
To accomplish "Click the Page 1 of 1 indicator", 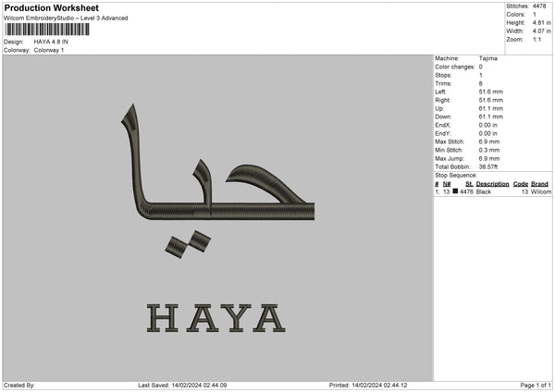I will click(536, 386).
